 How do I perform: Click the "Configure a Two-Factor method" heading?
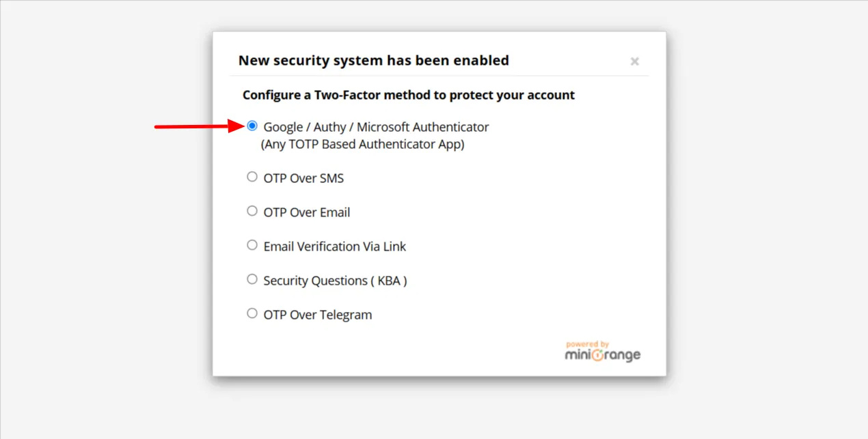point(409,95)
